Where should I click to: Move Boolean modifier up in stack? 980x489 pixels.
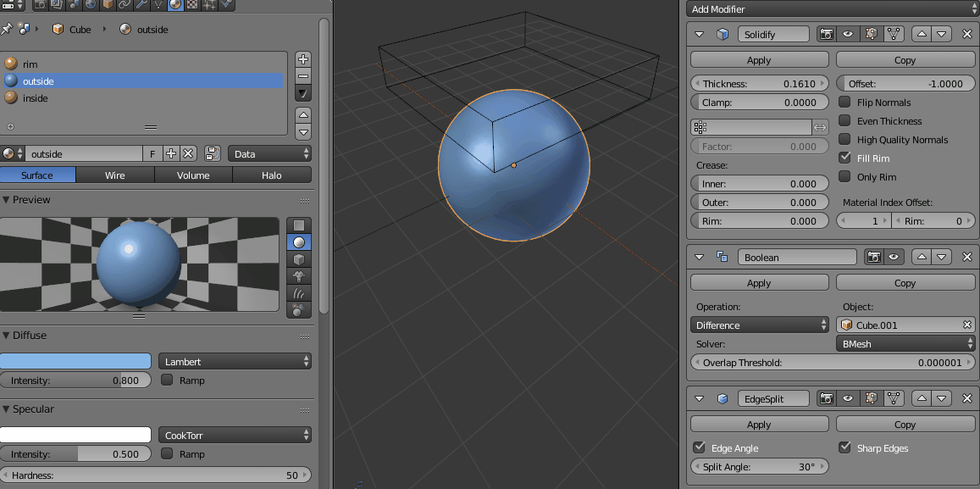click(x=922, y=257)
